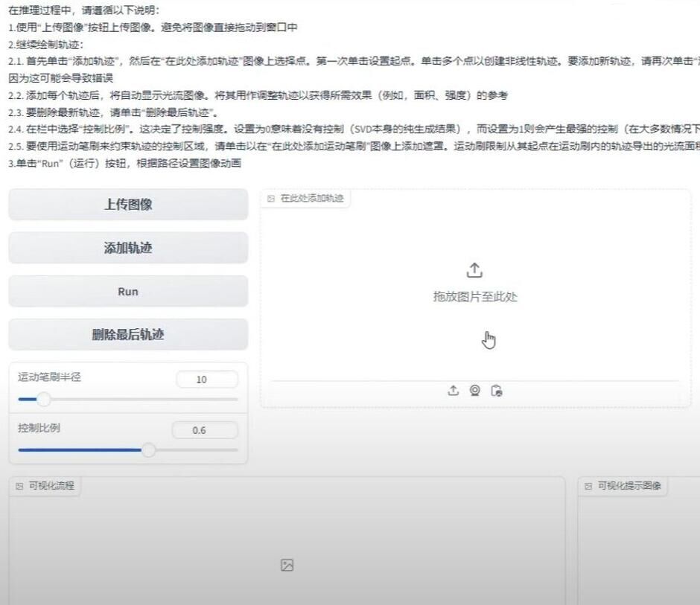This screenshot has height=605, width=700.
Task: Choose the paste from clipboard icon
Action: pyautogui.click(x=497, y=391)
